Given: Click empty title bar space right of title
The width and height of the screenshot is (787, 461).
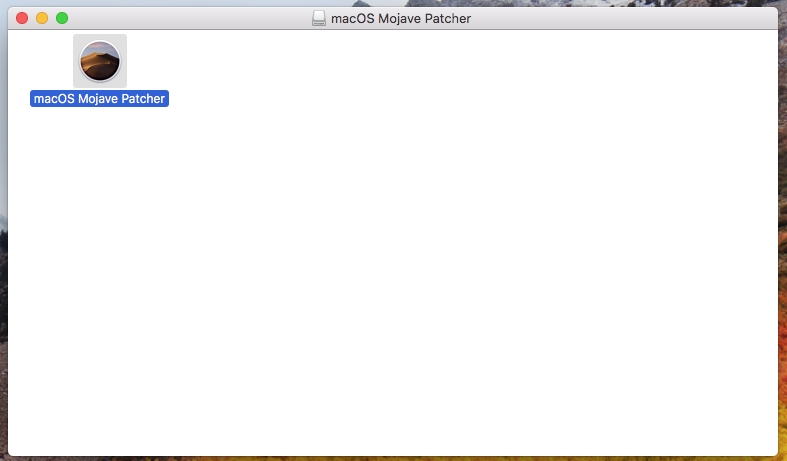Looking at the screenshot, I should pos(622,18).
